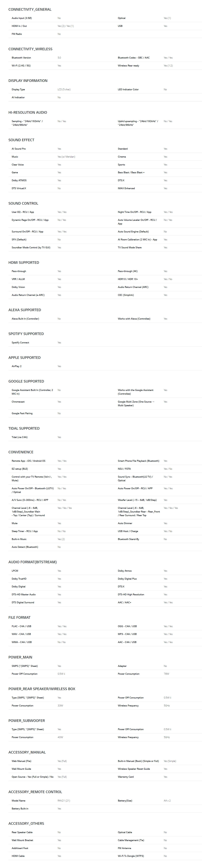Click the AI Sound Pro spec label
Viewport: 202px width, 868px height.
click(19, 149)
